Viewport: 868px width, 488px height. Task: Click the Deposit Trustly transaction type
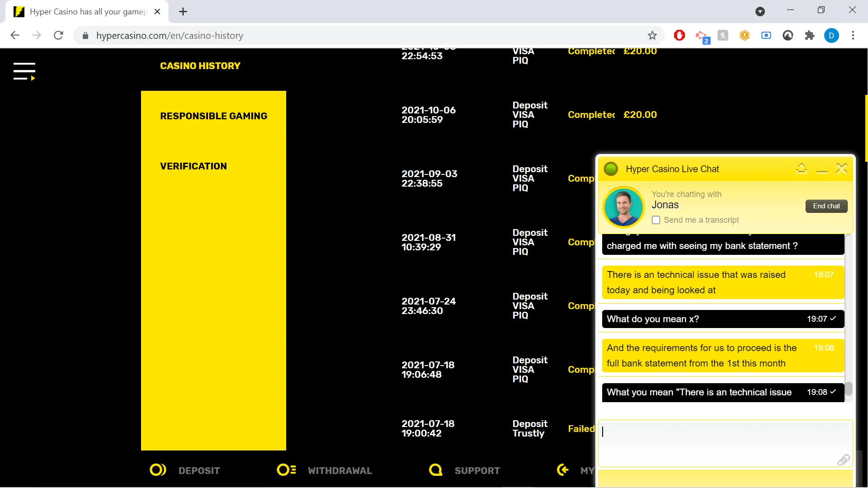pos(530,428)
